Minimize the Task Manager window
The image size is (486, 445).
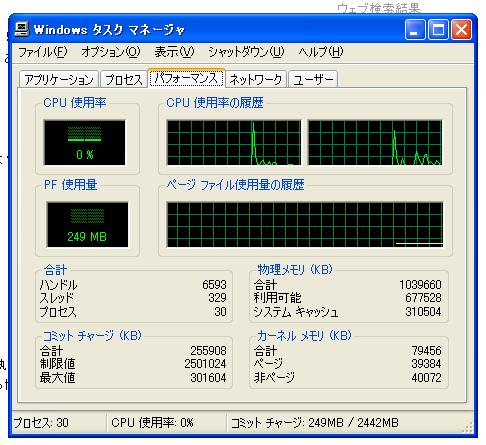[x=415, y=30]
